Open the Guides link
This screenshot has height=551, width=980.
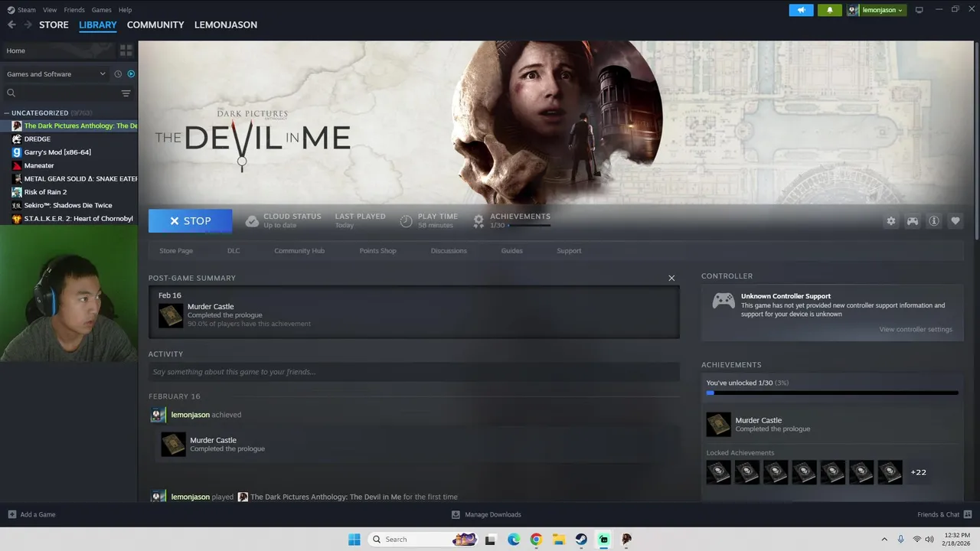click(512, 251)
